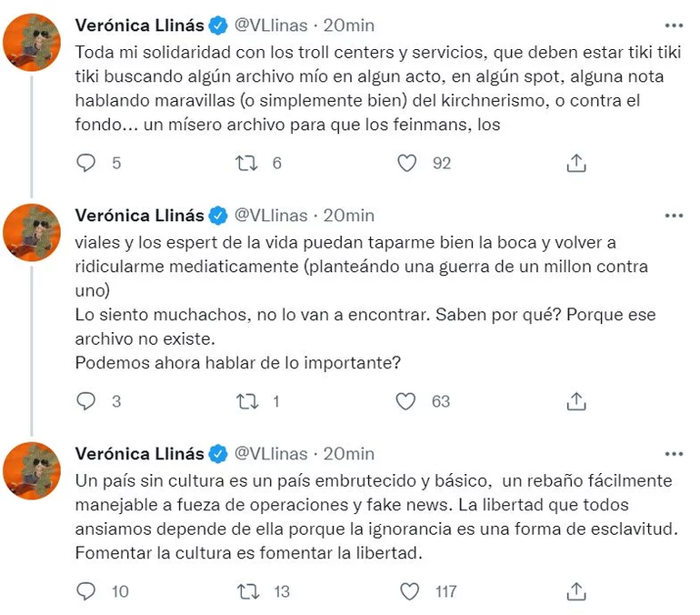Retweet the third tweet with 13 retweets
700x615 pixels.
(x=246, y=591)
